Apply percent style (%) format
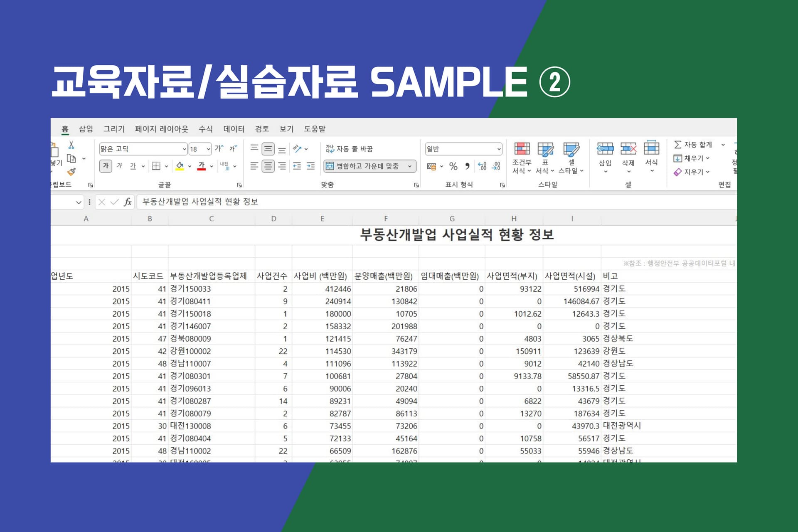Viewport: 798px width, 532px height. pos(453,166)
